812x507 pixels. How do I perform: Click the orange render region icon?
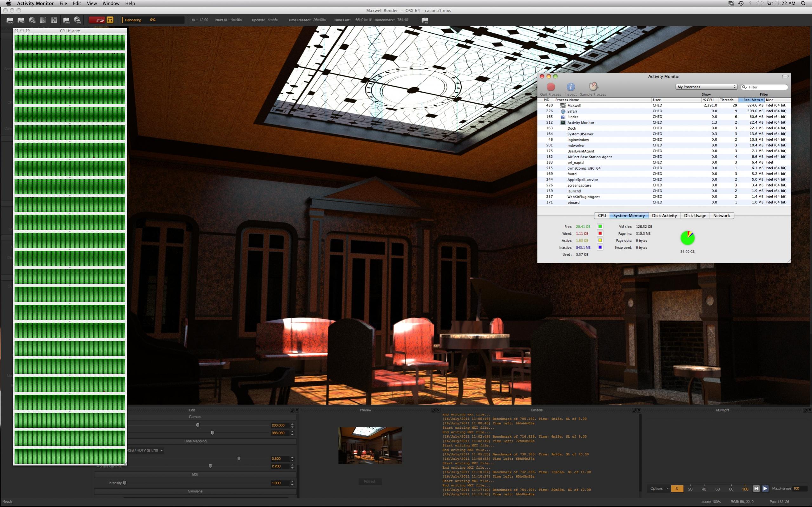[x=110, y=20]
